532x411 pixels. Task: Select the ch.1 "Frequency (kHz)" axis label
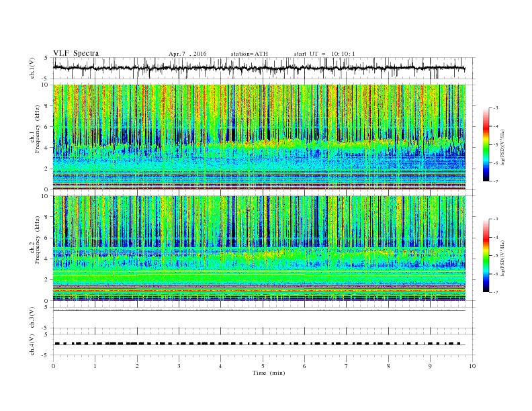pyautogui.click(x=38, y=129)
